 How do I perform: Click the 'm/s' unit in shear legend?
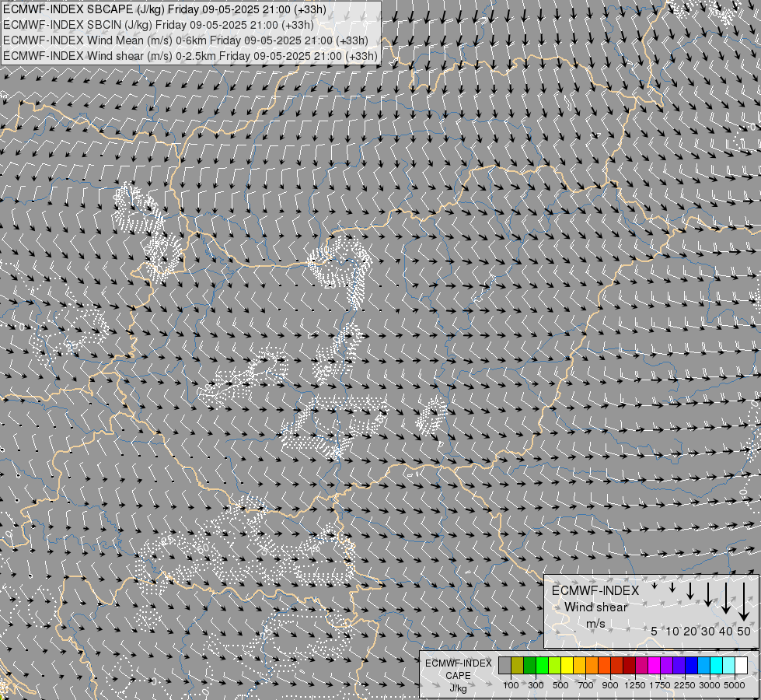595,623
